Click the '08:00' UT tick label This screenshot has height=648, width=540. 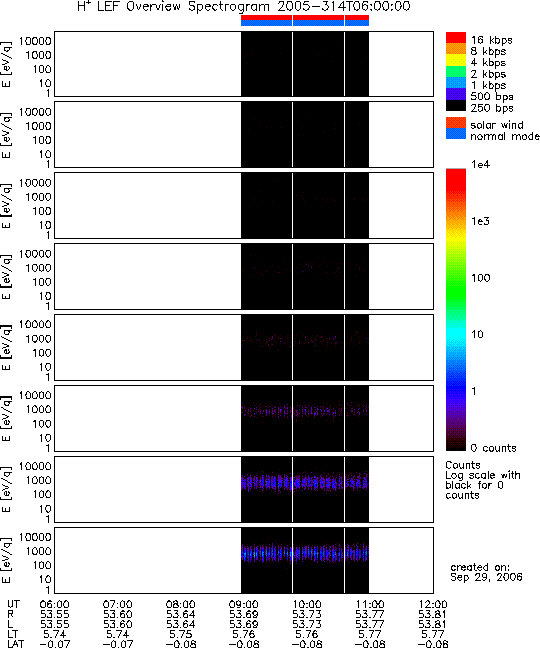181,605
